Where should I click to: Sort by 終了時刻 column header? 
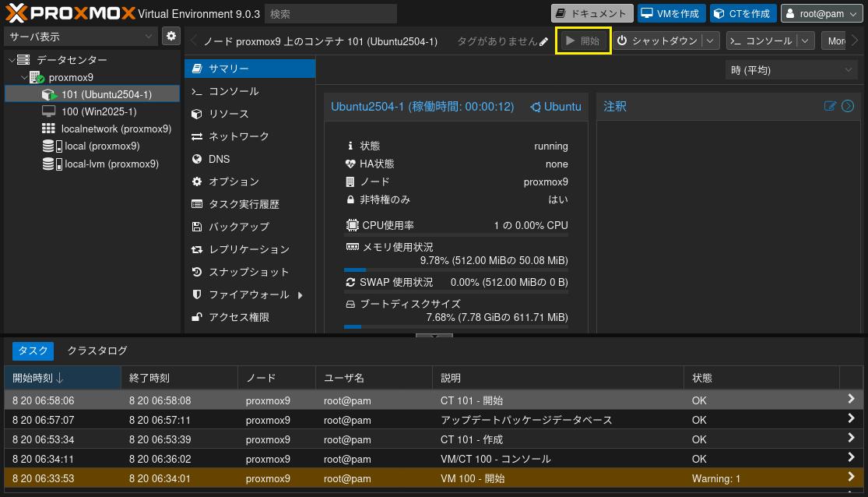pos(179,378)
